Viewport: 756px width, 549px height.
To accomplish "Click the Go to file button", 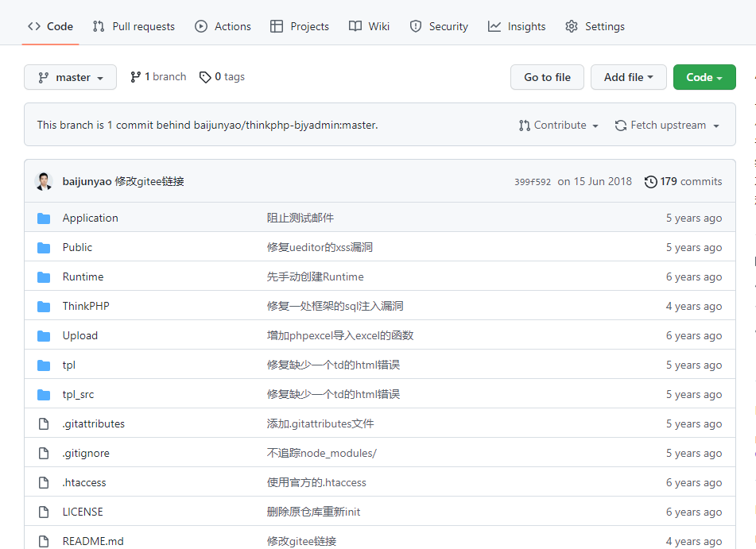I will click(x=547, y=77).
